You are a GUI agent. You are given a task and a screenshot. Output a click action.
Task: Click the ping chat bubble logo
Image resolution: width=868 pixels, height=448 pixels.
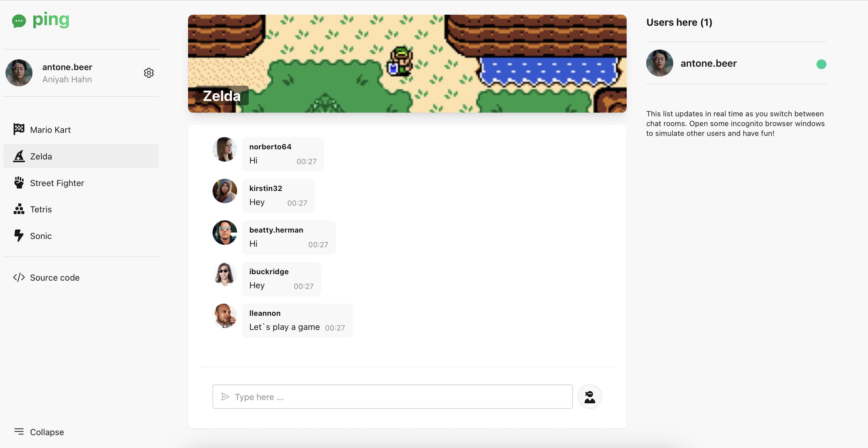pos(19,21)
